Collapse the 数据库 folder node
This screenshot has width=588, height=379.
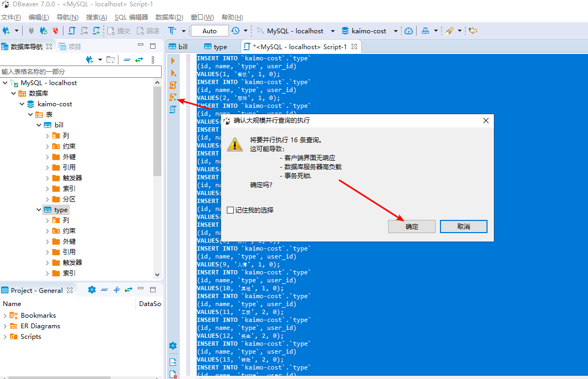[14, 94]
